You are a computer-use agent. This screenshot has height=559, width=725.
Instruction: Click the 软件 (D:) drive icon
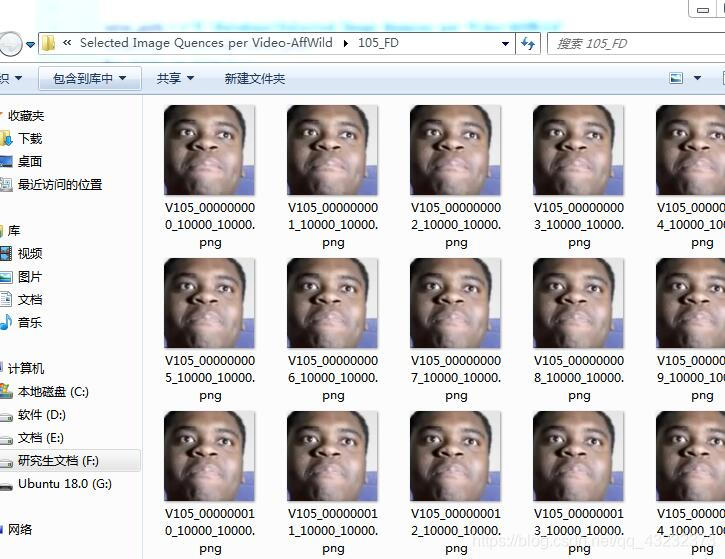click(x=6, y=417)
